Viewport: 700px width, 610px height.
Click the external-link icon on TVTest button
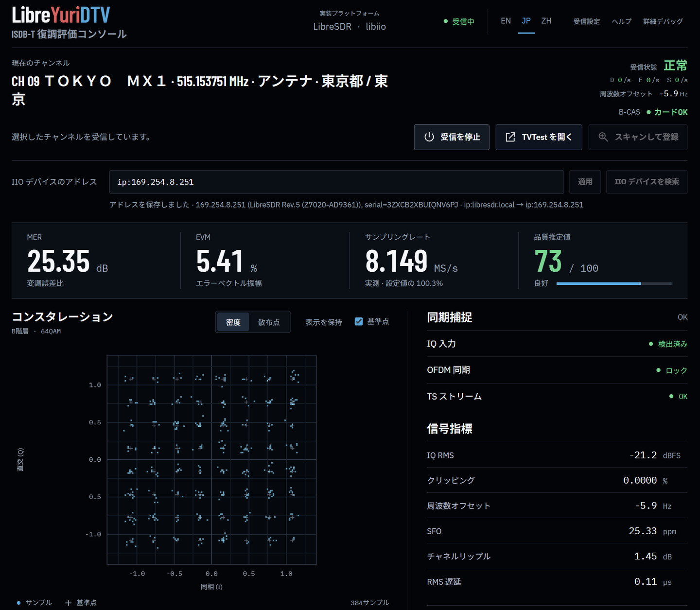click(x=510, y=137)
